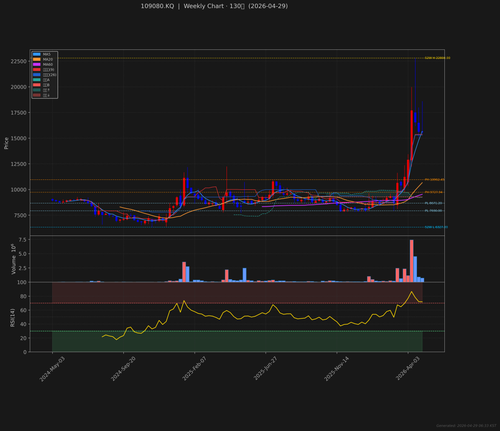The width and height of the screenshot is (500, 431).
Task: Click the 15000 price axis label
Action: point(18,138)
